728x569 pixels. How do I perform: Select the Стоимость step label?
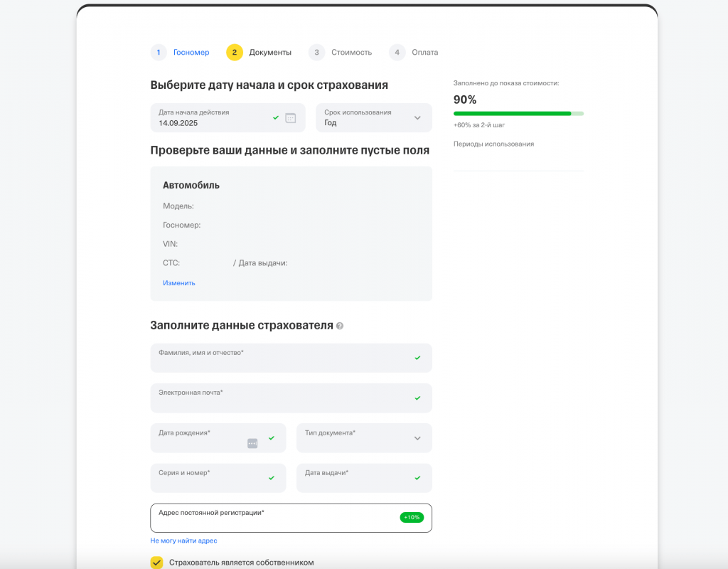[351, 52]
